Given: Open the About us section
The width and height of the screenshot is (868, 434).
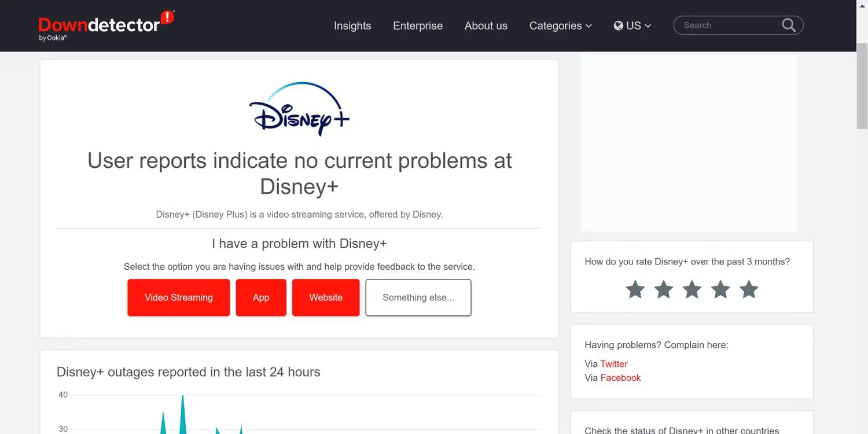Looking at the screenshot, I should pos(486,25).
